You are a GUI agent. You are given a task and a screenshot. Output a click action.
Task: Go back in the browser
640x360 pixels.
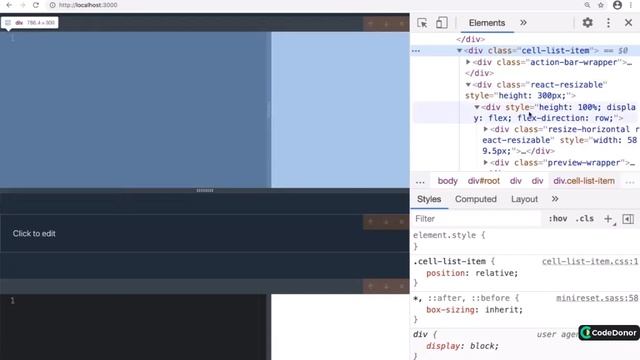[9, 5]
